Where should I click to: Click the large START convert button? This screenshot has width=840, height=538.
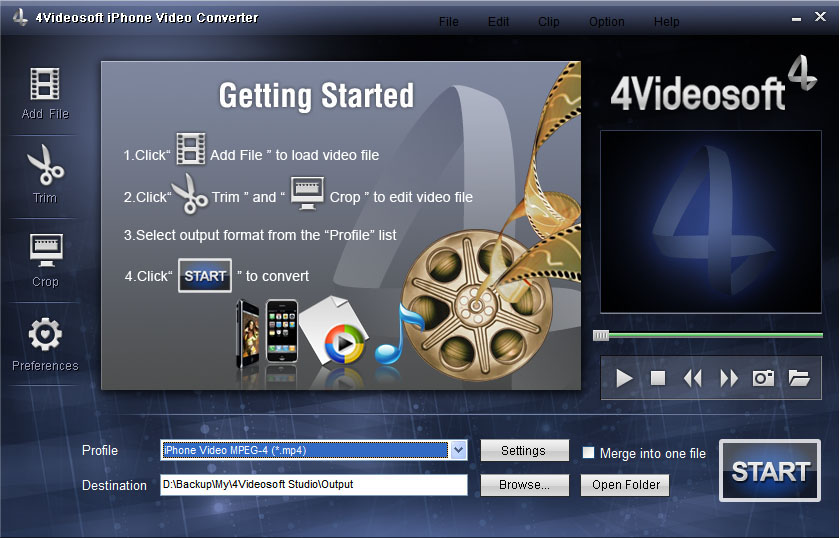click(x=770, y=471)
